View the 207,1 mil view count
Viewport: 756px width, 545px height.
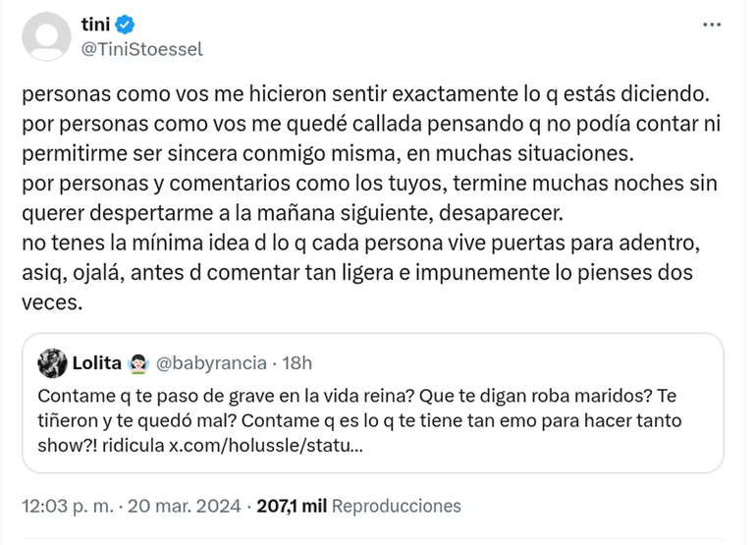(292, 507)
